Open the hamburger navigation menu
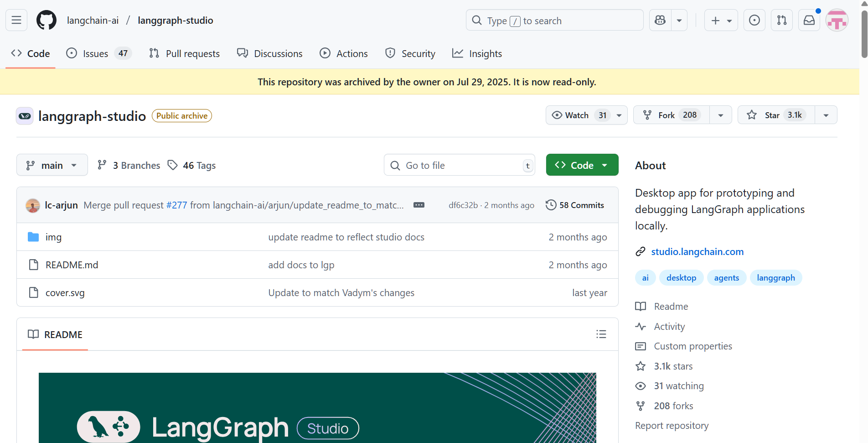This screenshot has height=443, width=868. click(16, 20)
